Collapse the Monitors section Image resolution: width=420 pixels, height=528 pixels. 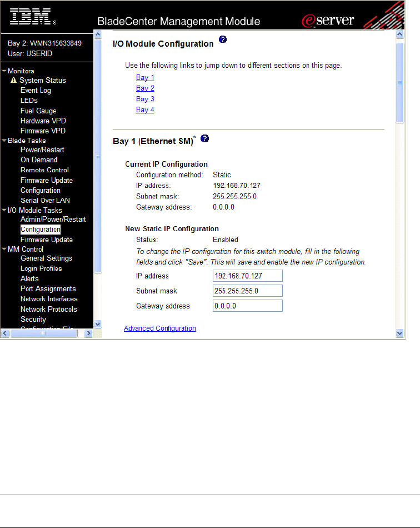pyautogui.click(x=4, y=71)
